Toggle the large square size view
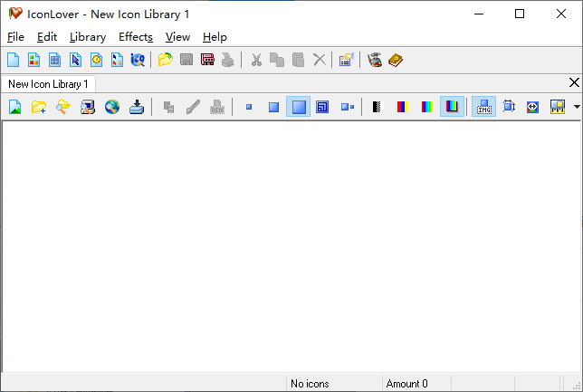This screenshot has width=583, height=392. (x=298, y=106)
